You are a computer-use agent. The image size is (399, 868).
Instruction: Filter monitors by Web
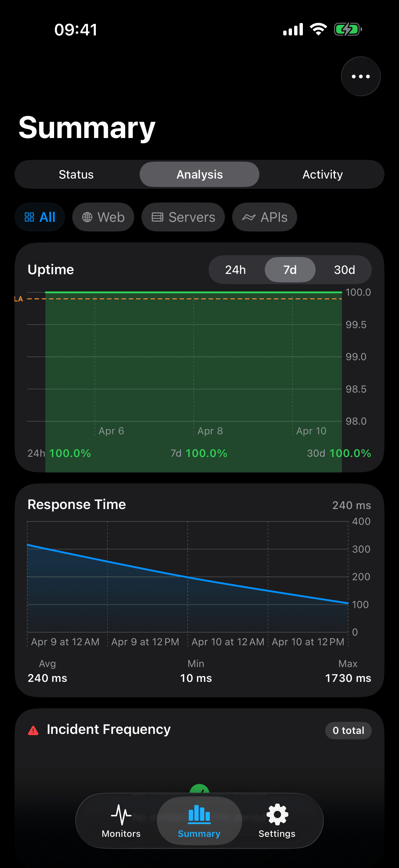coord(103,217)
